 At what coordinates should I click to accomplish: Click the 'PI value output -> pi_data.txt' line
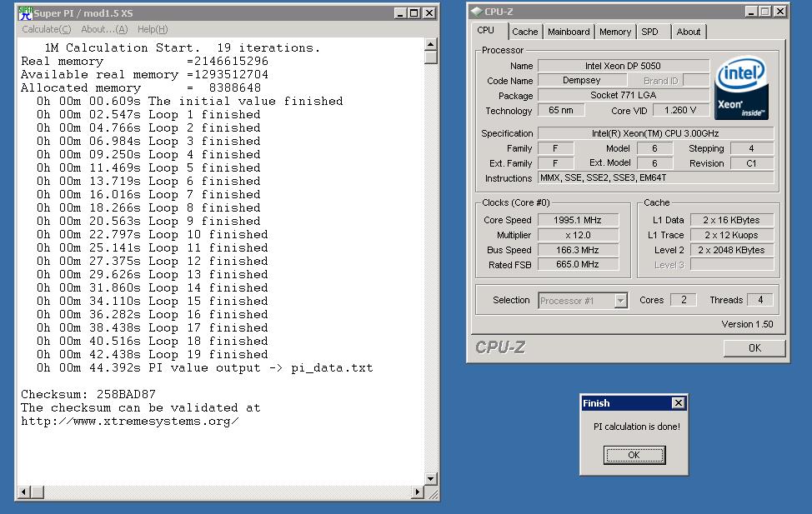pos(204,368)
